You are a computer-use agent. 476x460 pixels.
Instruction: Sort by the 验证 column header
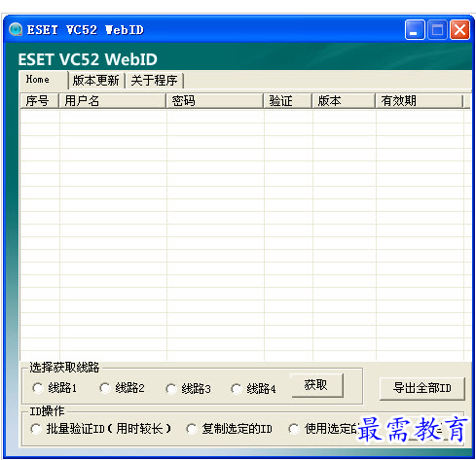click(x=288, y=101)
